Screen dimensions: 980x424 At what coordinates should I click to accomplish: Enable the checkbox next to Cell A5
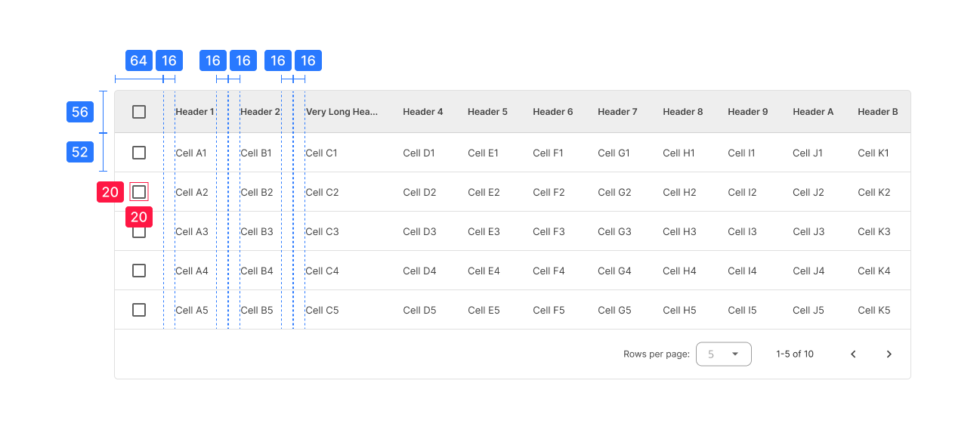[139, 310]
